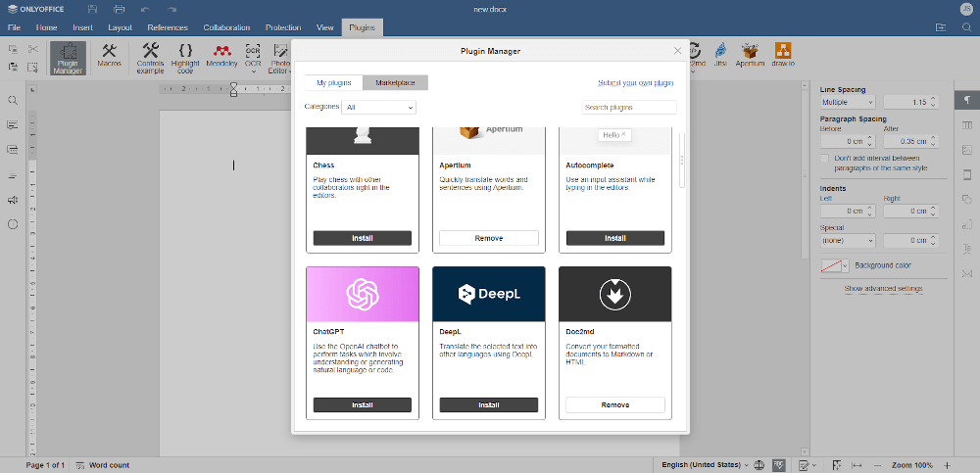Switch to the View tab
Screen dimensions: 980x473
coord(325,27)
